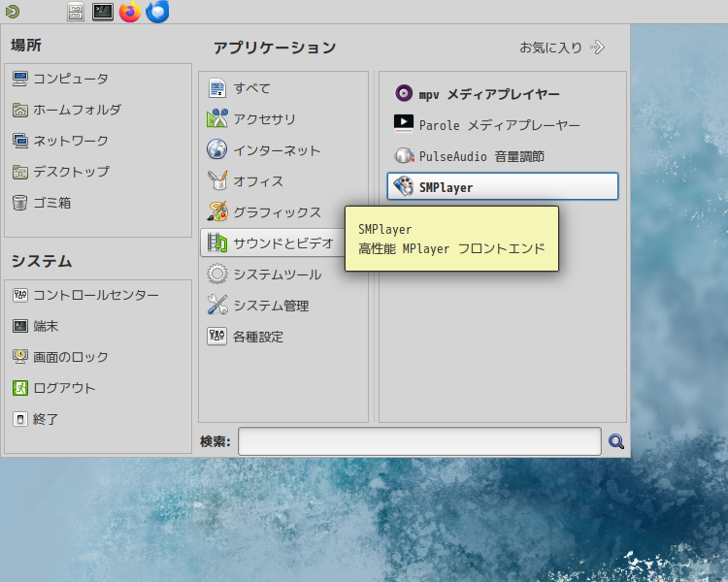
Task: Click the 各種設定 preferences icon
Action: click(216, 336)
